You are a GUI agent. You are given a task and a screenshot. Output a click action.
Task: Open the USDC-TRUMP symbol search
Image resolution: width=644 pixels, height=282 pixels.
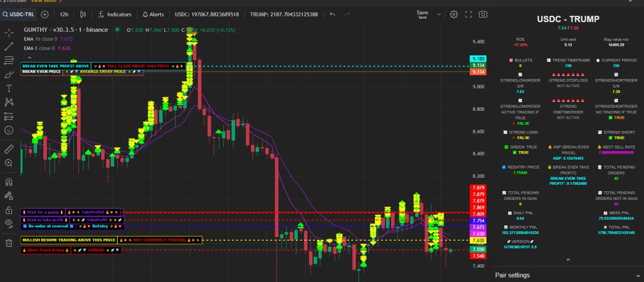(18, 15)
